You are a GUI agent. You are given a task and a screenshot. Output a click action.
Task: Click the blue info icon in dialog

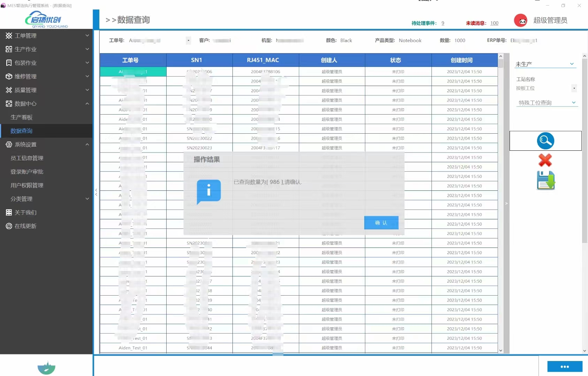coord(209,191)
